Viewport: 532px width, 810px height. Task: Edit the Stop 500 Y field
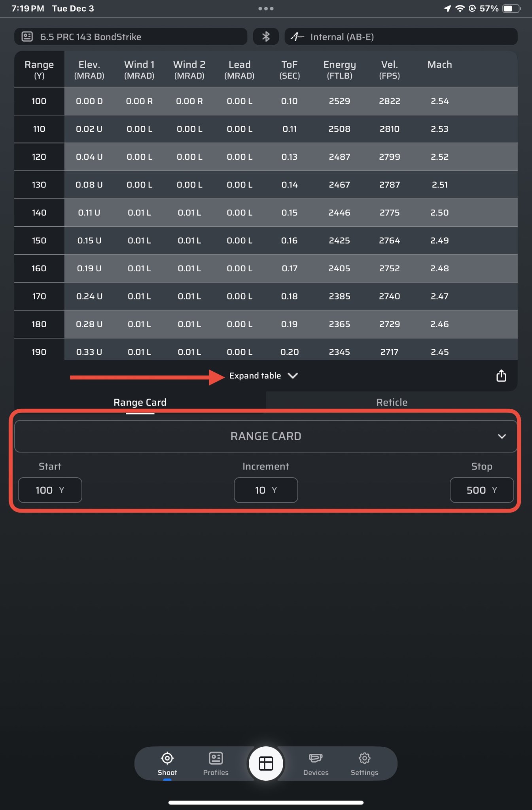(481, 490)
